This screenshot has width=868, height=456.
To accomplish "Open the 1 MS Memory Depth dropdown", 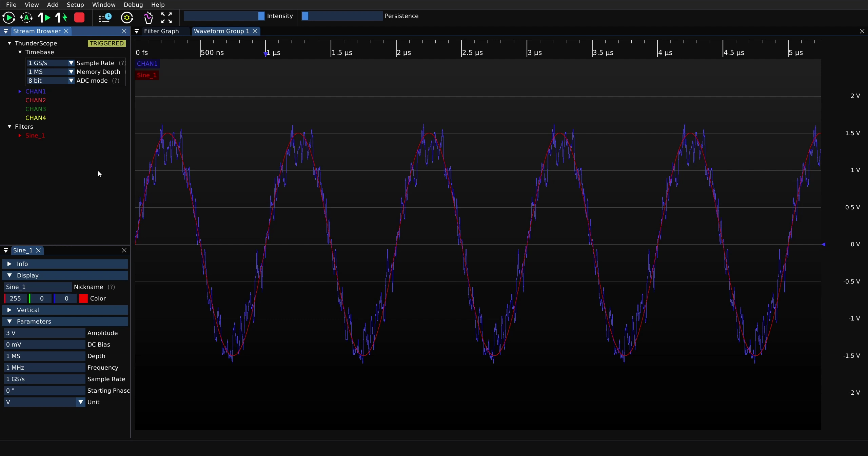I will click(50, 72).
